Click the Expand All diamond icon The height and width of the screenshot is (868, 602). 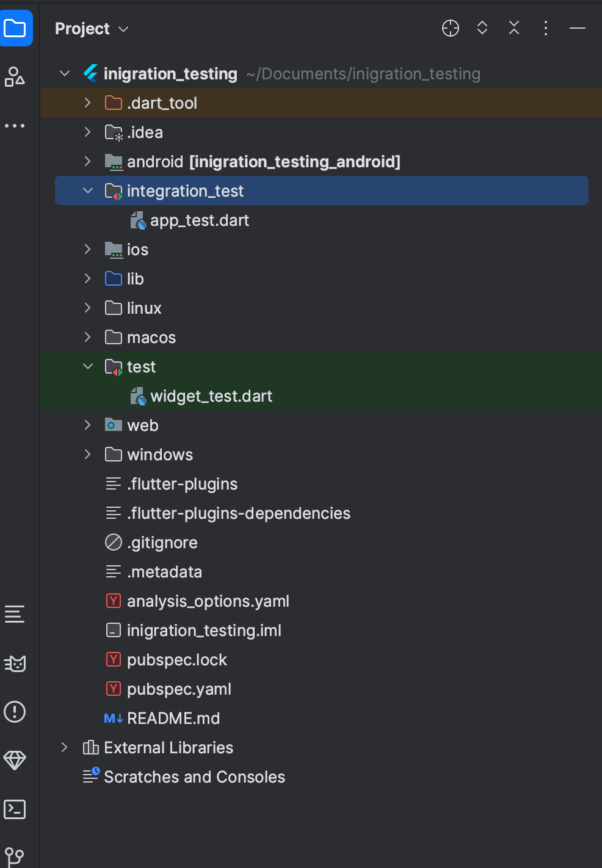(x=482, y=28)
